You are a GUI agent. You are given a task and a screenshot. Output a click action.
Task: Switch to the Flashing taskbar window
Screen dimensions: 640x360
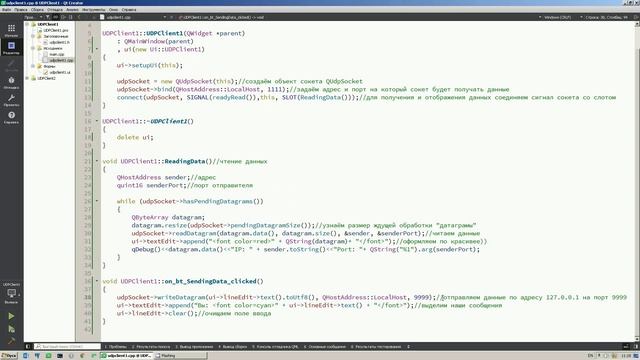pyautogui.click(x=180, y=356)
